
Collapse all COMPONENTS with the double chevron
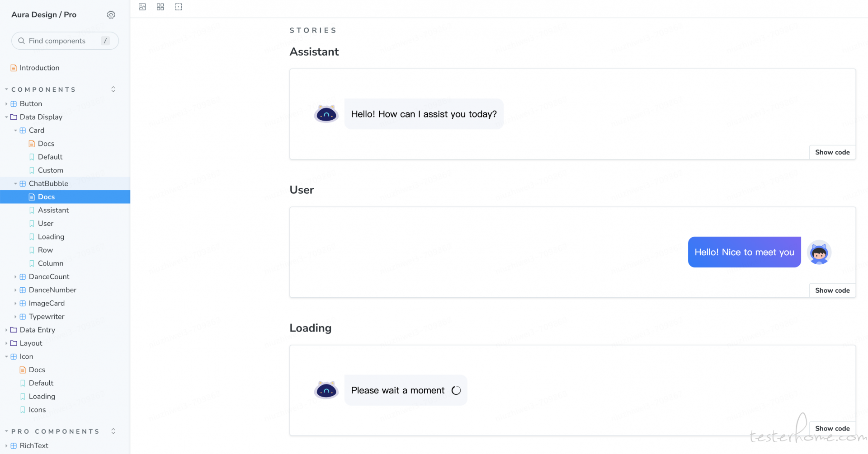(x=113, y=89)
